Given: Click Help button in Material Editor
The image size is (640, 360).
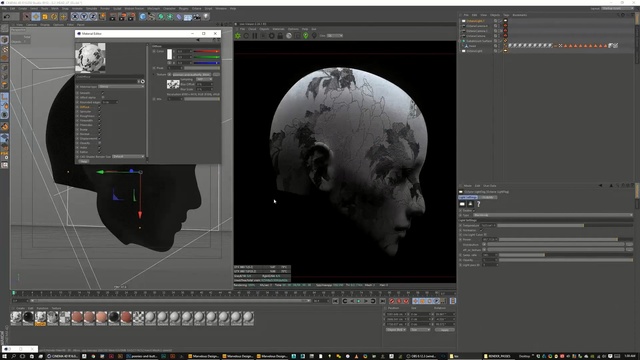Looking at the screenshot, I should (84, 161).
